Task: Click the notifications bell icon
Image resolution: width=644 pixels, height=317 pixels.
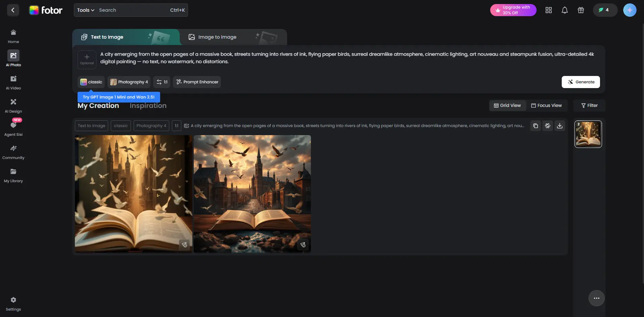Action: point(564,10)
